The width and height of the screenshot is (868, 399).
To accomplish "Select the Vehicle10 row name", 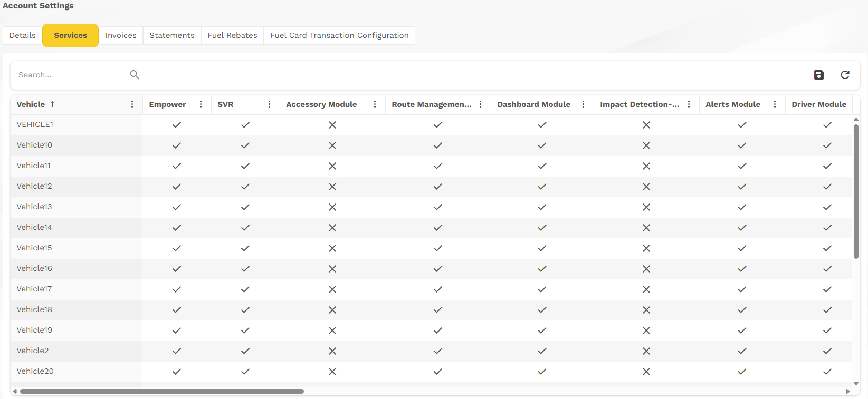I will 34,145.
